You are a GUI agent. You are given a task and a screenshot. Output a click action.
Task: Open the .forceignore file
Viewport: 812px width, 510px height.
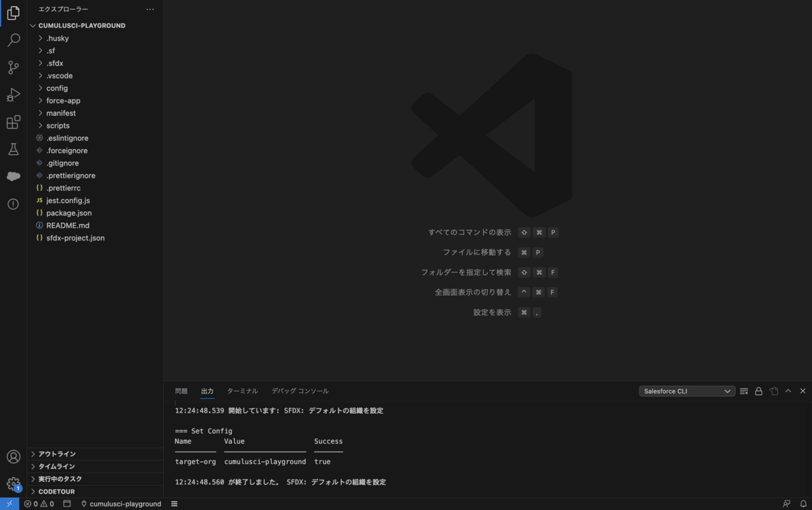click(67, 151)
